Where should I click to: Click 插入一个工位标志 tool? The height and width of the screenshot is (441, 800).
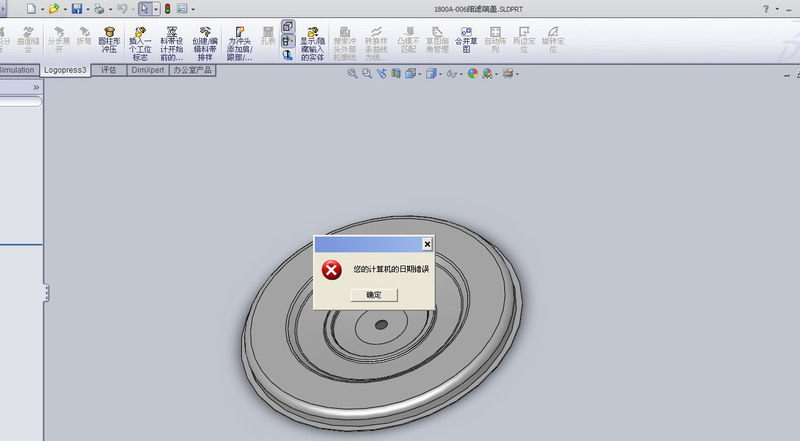(140, 44)
